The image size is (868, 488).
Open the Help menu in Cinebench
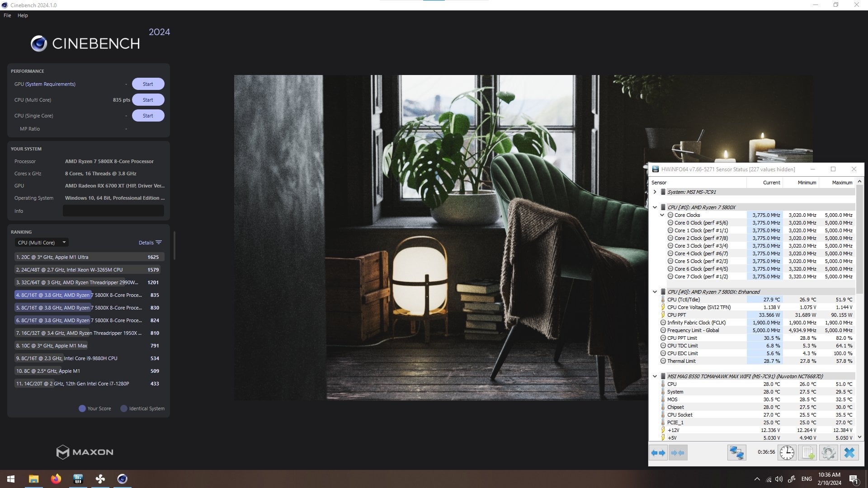pyautogui.click(x=23, y=15)
